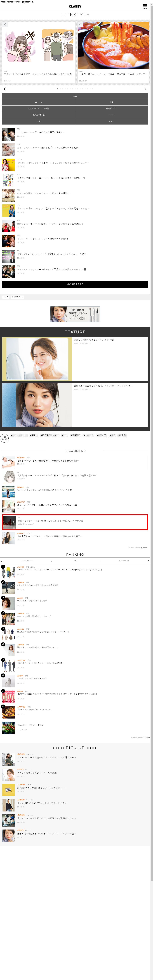Click the MORE READ button
Viewport: 153px width, 980px height.
click(75, 284)
